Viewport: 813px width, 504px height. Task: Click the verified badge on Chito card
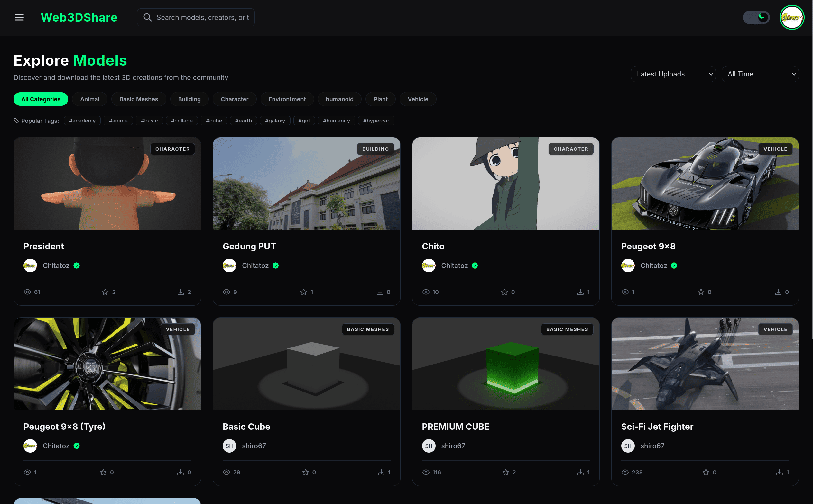click(x=475, y=266)
